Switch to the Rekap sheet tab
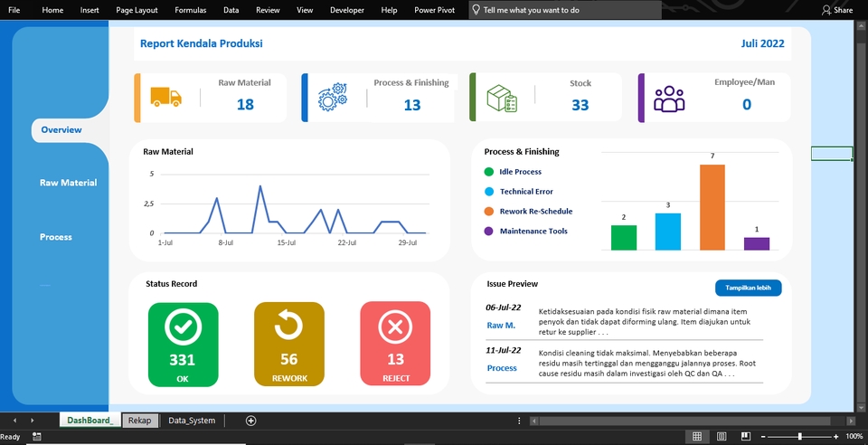This screenshot has width=868, height=445. pos(139,421)
